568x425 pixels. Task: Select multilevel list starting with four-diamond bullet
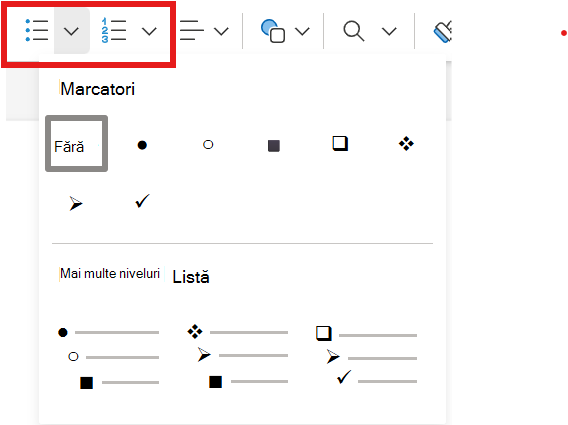pyautogui.click(x=238, y=357)
